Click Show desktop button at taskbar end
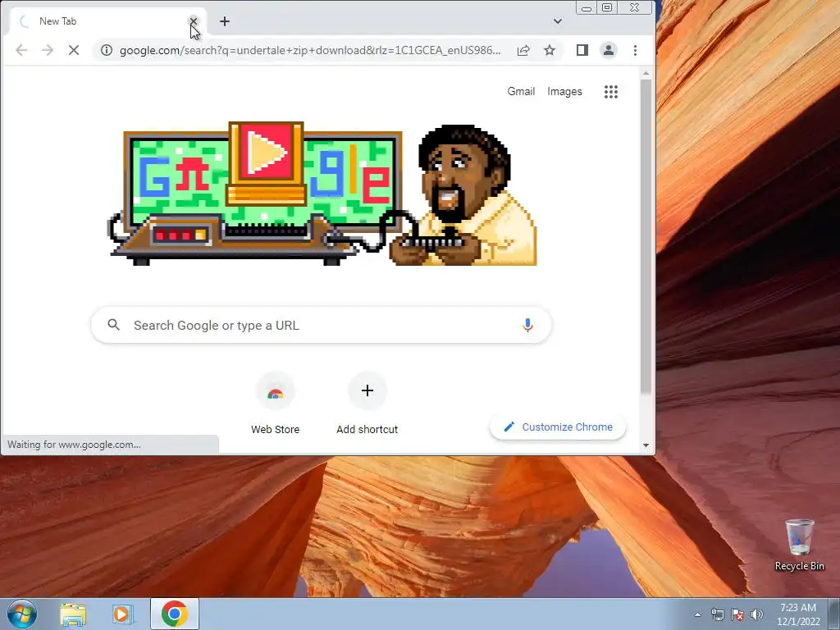 pos(834,614)
